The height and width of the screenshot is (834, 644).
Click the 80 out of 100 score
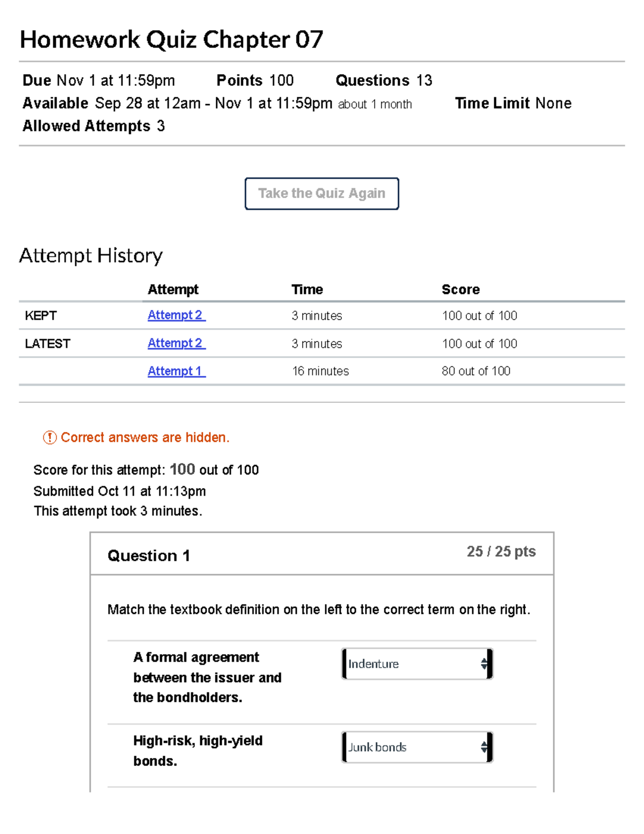[476, 371]
